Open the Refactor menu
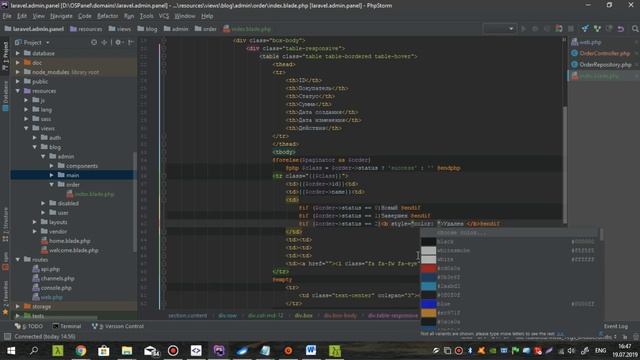 (107, 16)
